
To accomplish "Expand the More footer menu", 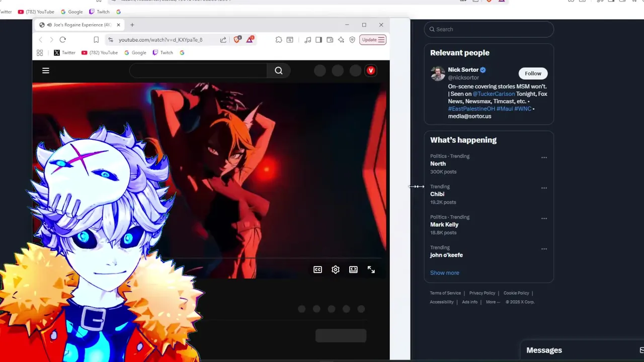I will coord(493,302).
